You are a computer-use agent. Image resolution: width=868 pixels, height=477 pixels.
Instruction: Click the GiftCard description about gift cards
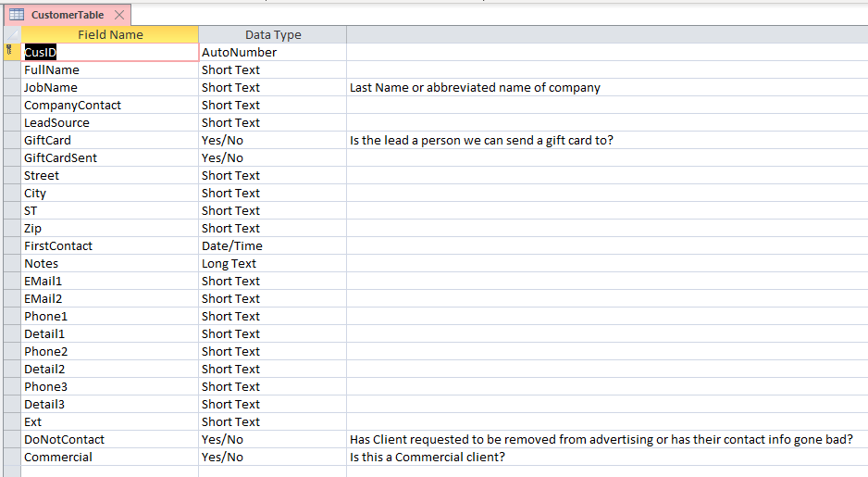481,141
